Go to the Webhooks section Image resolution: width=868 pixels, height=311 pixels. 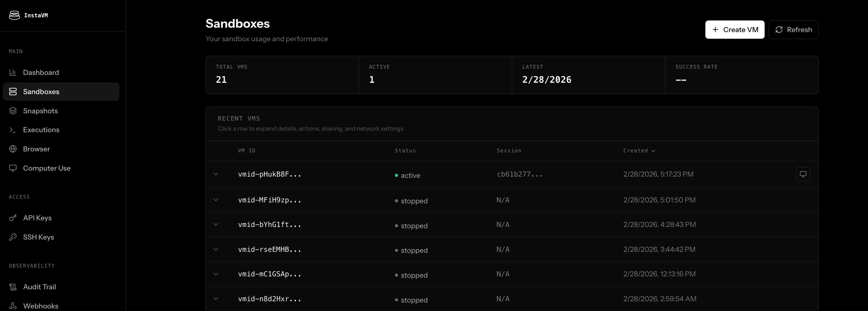[40, 306]
